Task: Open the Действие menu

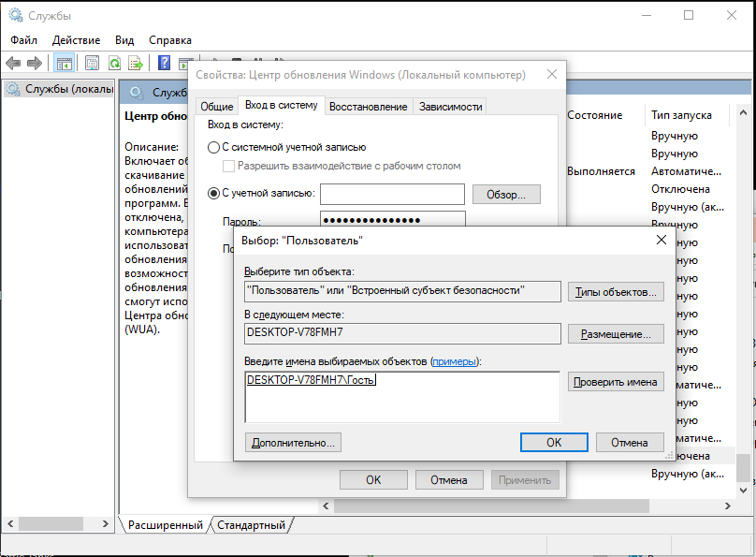Action: [x=76, y=40]
